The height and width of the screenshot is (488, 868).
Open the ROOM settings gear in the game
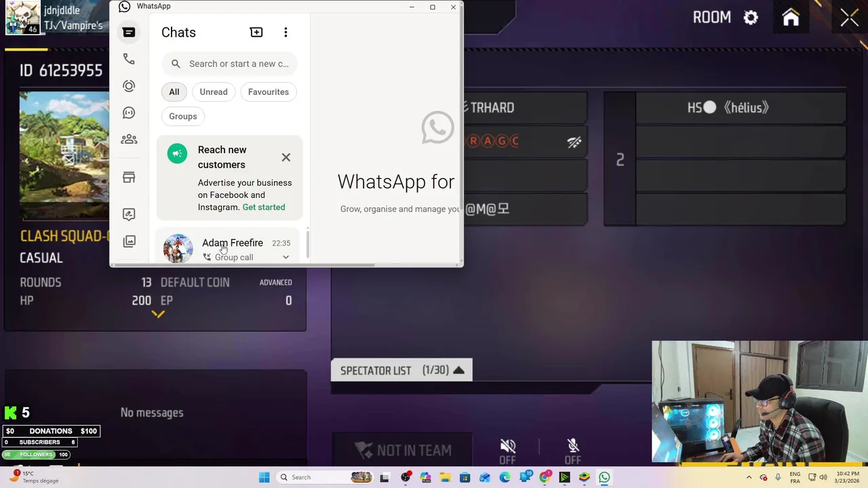pyautogui.click(x=751, y=18)
